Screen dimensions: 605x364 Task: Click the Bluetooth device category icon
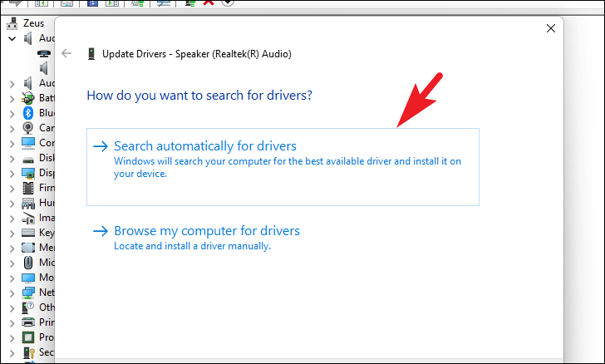pos(28,113)
